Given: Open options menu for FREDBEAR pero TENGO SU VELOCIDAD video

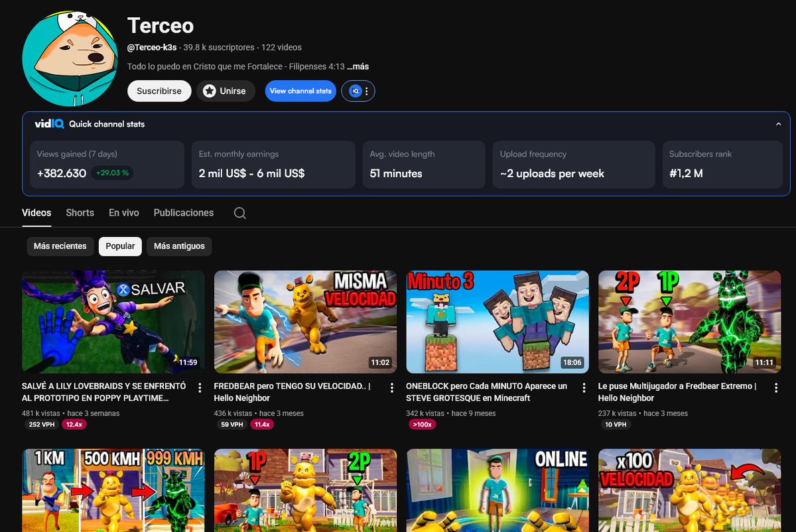Looking at the screenshot, I should tap(392, 387).
